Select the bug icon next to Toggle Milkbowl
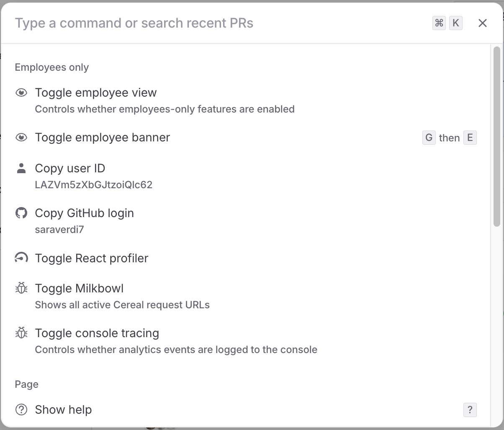504x430 pixels. click(21, 288)
